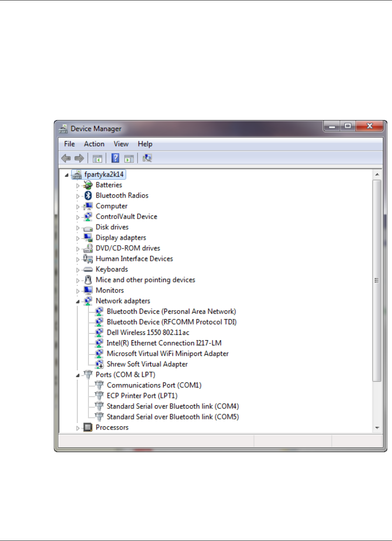392x541 pixels.
Task: Open the Help question-mark toolbar icon
Action: click(x=115, y=158)
